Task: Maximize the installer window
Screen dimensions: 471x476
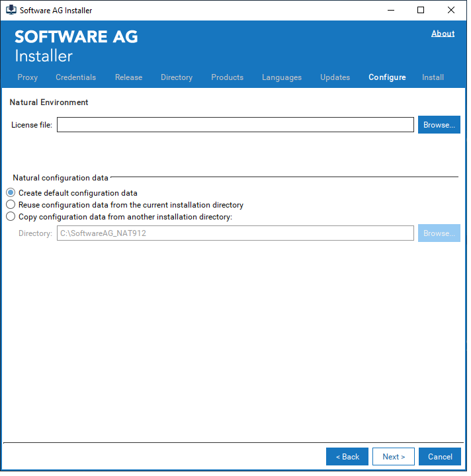Action: point(421,10)
